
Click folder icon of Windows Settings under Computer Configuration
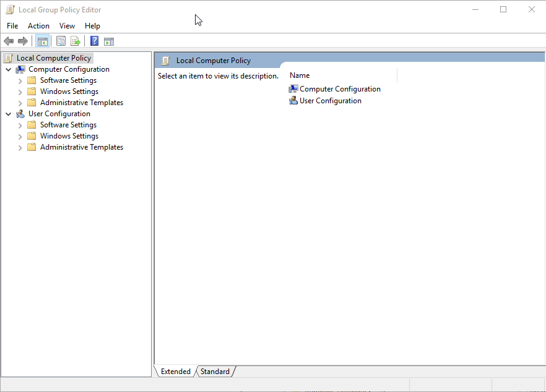32,92
